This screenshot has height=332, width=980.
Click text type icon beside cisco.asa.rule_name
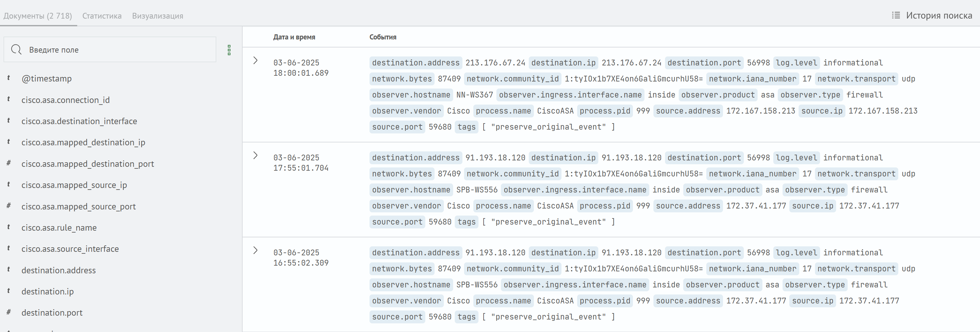click(x=8, y=227)
